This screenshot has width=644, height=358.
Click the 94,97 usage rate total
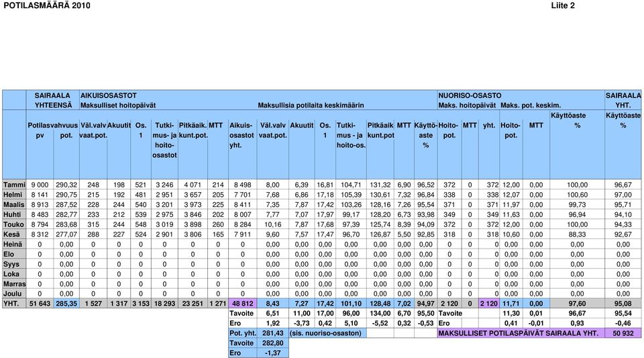click(426, 304)
